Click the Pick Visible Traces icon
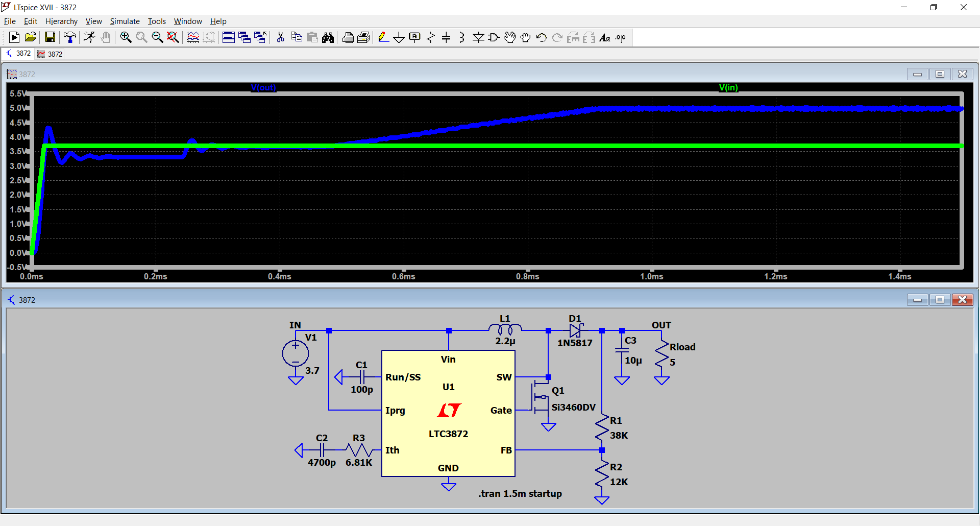The image size is (980, 526). click(x=193, y=37)
